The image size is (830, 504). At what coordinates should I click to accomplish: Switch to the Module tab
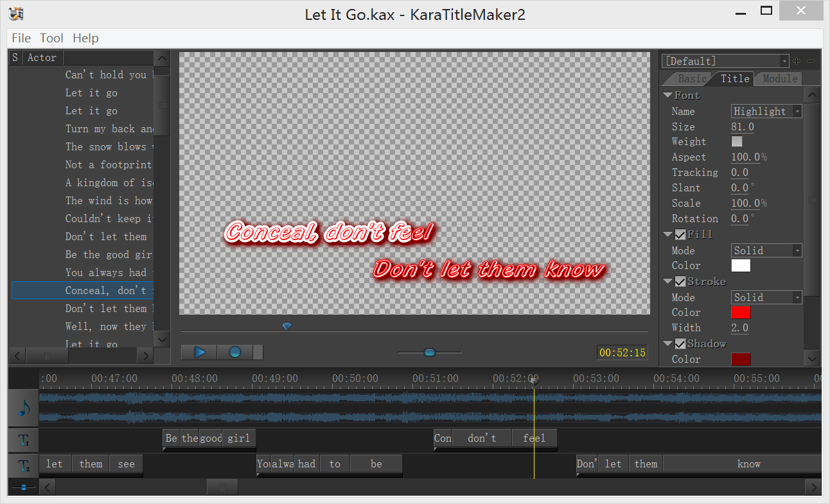779,78
